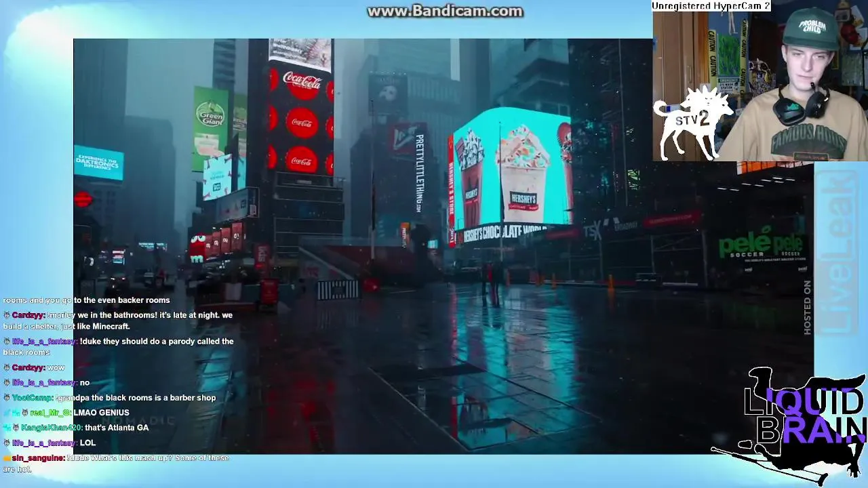Click the badge beside life_is_a_fantasy's 'no' message
Viewport: 868px width, 488px height.
7,383
